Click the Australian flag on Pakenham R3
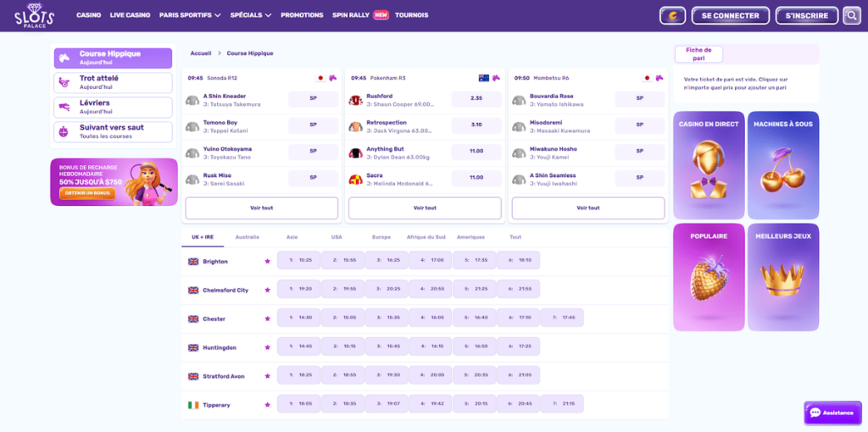The image size is (868, 432). tap(484, 78)
